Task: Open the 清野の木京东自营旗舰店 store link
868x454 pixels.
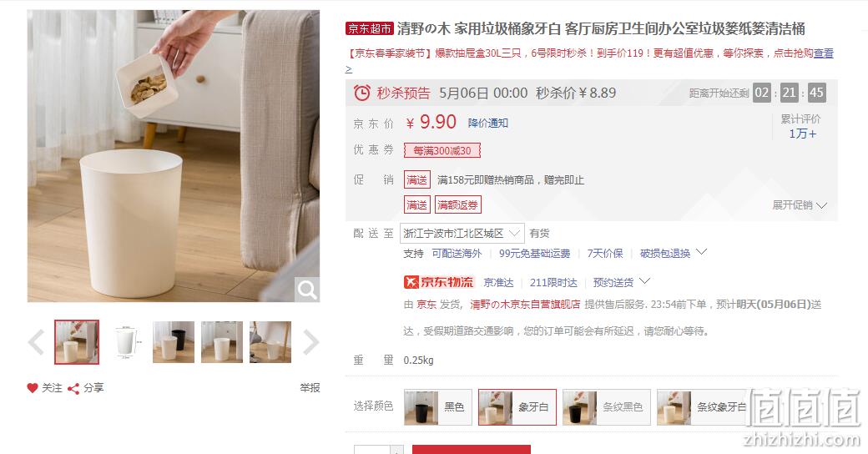Action: (525, 304)
